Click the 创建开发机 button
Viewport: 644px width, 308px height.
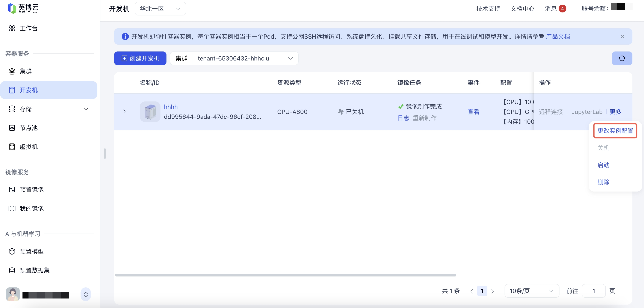(140, 58)
